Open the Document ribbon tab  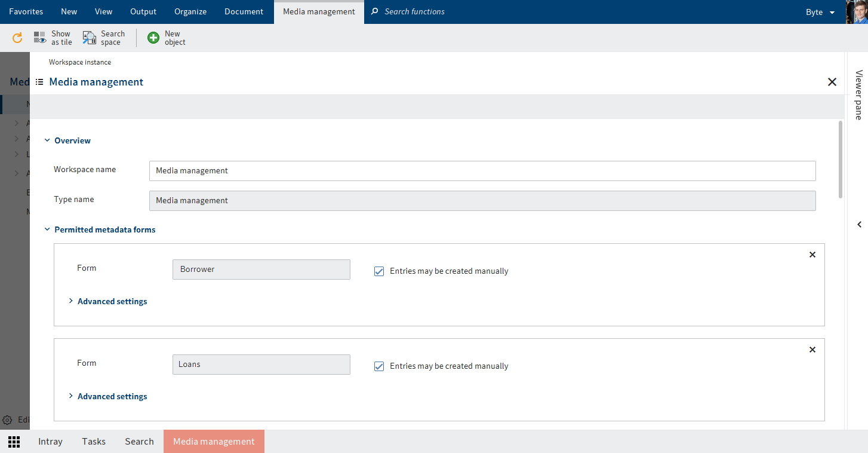point(244,12)
